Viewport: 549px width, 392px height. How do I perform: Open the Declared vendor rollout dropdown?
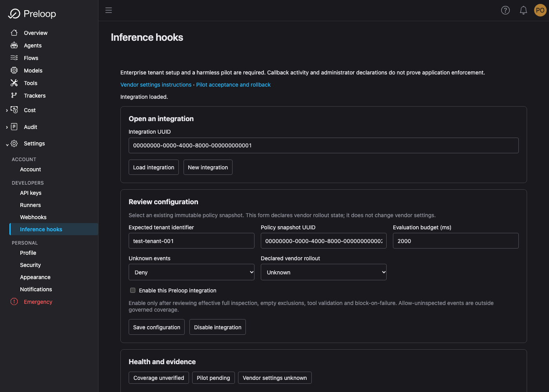pos(324,272)
